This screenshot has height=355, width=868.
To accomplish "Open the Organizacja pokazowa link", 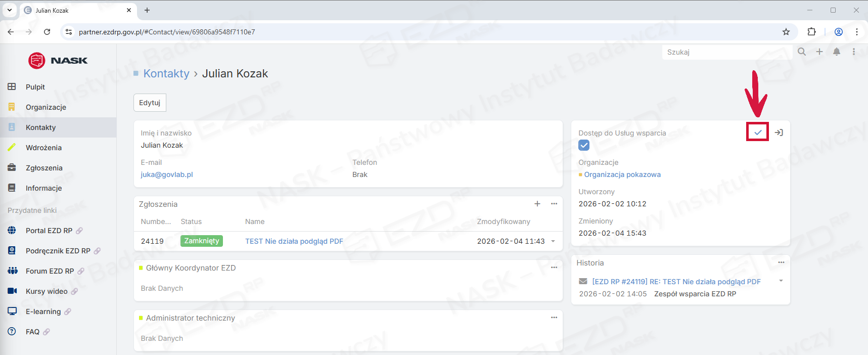I will click(x=622, y=174).
